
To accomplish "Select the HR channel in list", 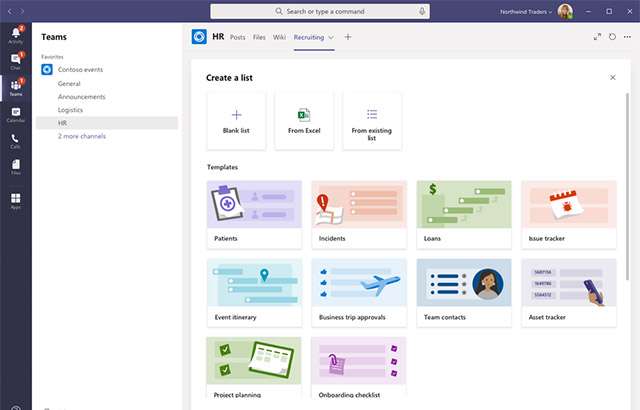I will click(107, 123).
